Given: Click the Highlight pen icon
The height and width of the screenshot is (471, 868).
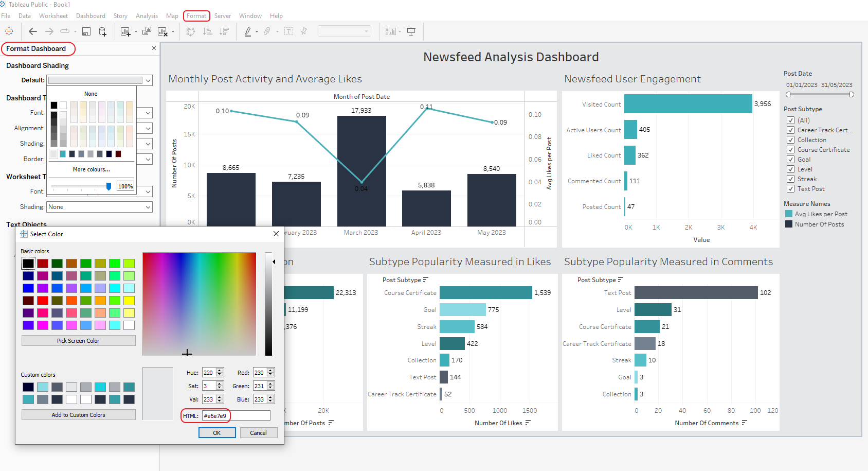Looking at the screenshot, I should [x=248, y=31].
